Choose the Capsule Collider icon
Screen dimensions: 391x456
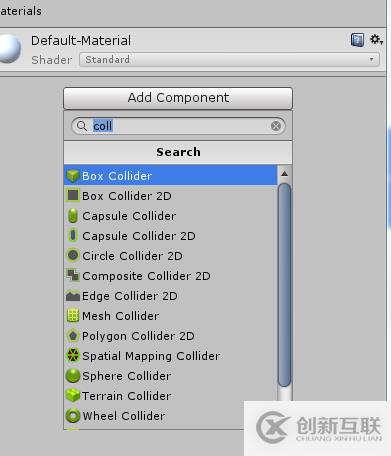(x=73, y=216)
